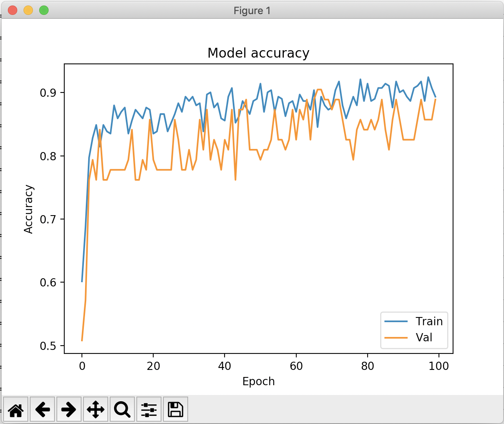The height and width of the screenshot is (424, 504).
Task: Click the 40 x-axis tick label
Action: click(x=225, y=366)
